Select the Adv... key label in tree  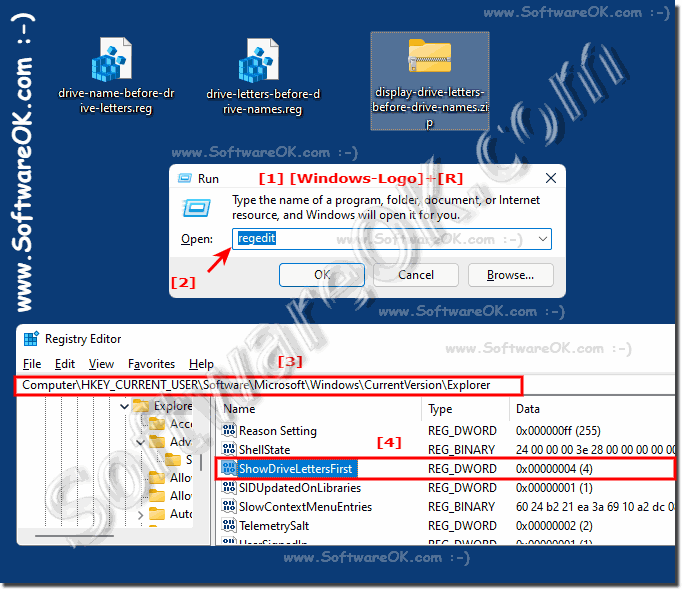tap(181, 442)
